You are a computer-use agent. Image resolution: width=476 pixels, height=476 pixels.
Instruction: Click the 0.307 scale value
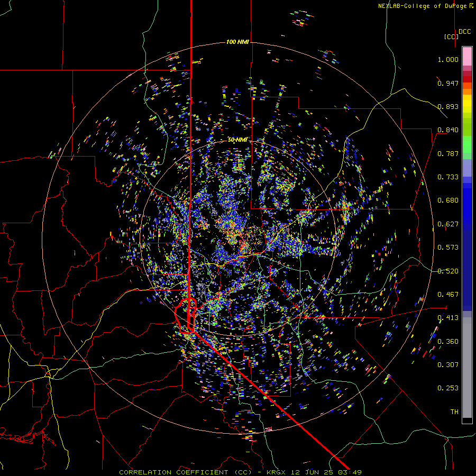click(x=448, y=365)
